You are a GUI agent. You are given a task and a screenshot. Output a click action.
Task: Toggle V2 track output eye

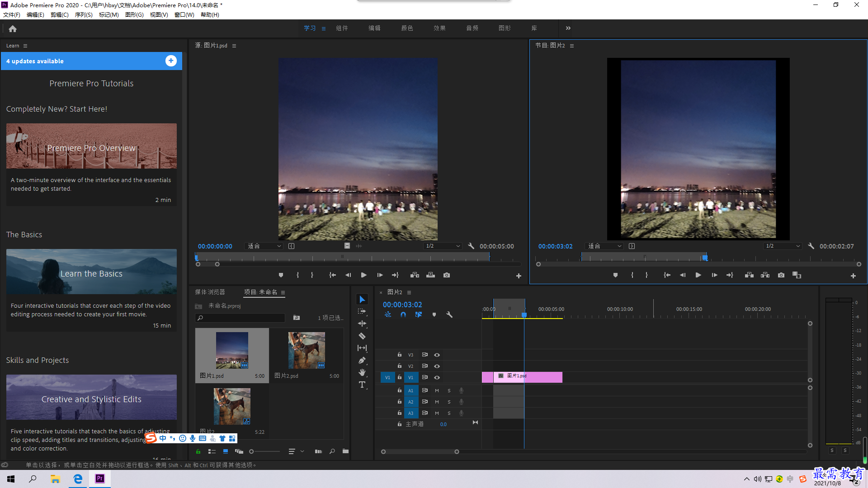pos(437,366)
